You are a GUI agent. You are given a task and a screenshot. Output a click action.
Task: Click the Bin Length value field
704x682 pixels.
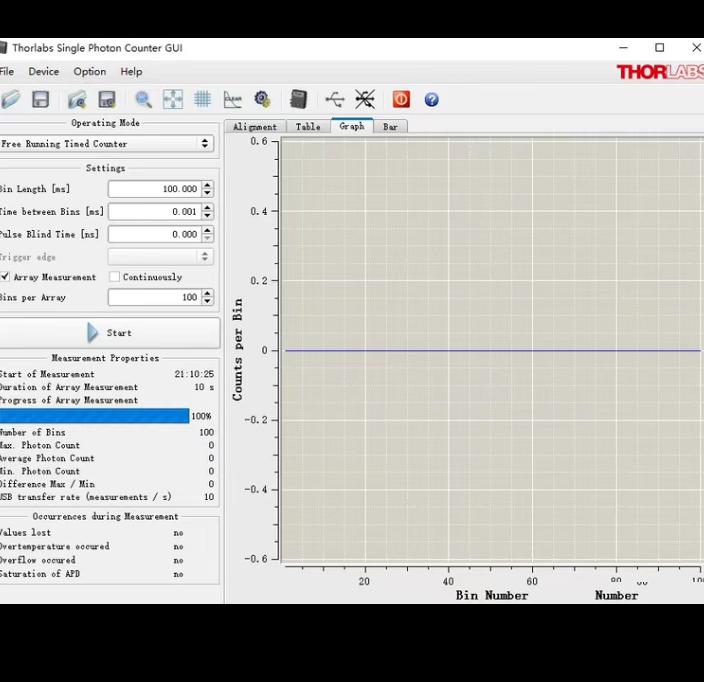[x=155, y=189]
